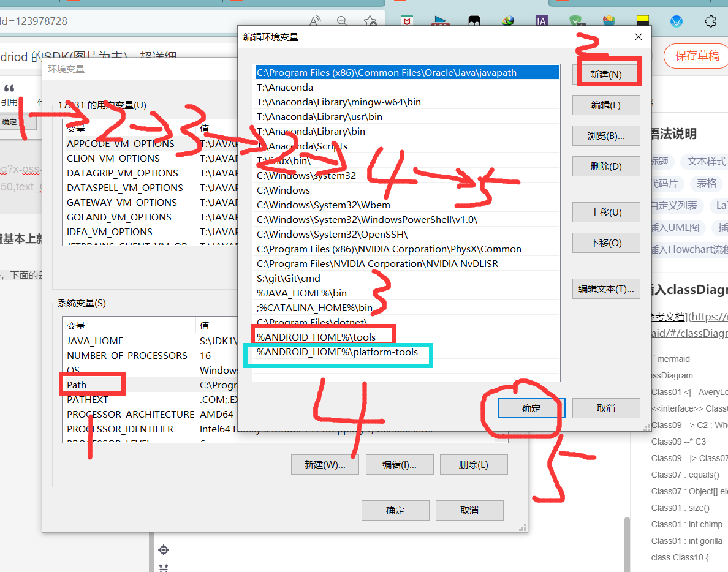Click the 下移(O) move down button

(x=606, y=243)
